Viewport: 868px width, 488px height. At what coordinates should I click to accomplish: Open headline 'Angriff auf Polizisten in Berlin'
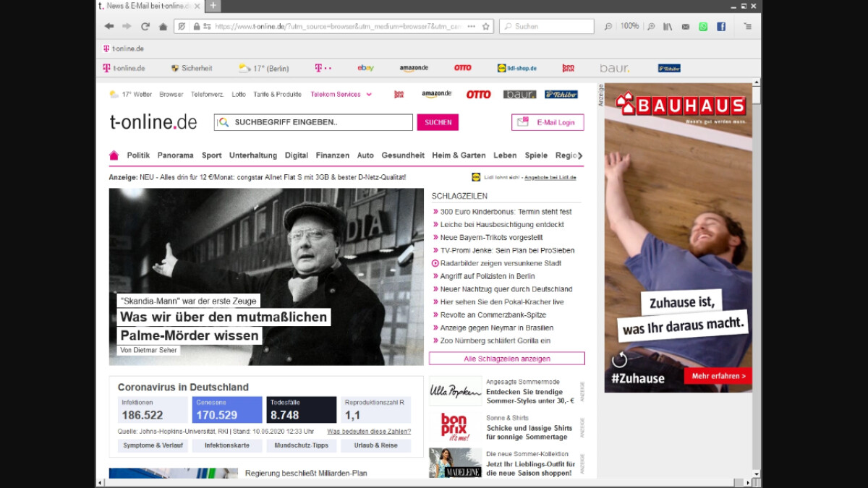488,276
